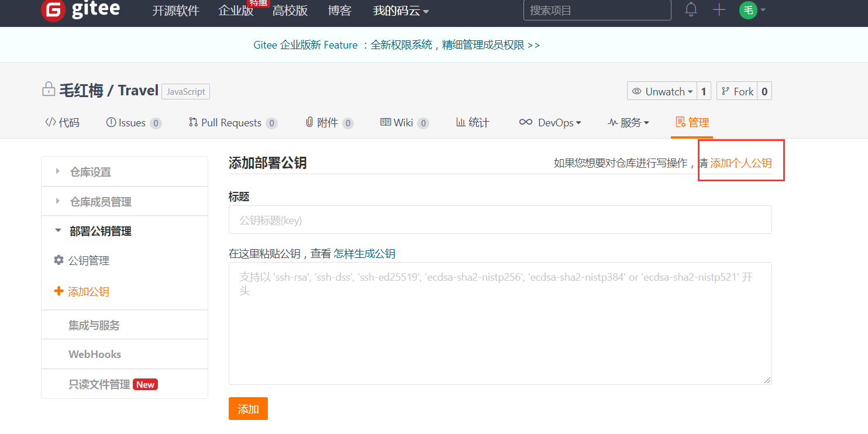Viewport: 868px width, 434px height.
Task: Open WebHooks in sidebar
Action: click(x=125, y=354)
